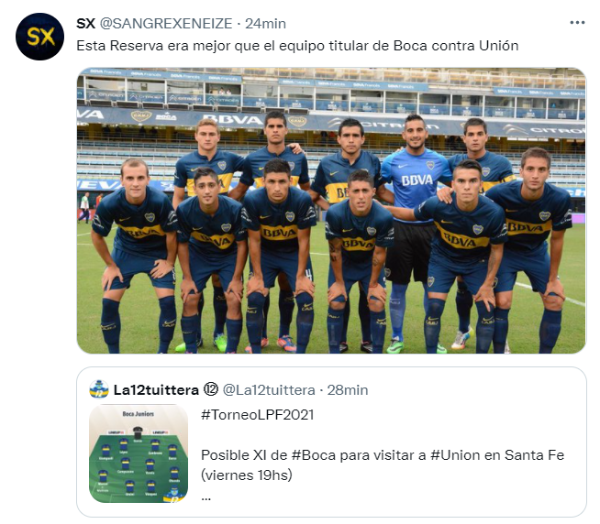Click the @SANGREXENEIZE handle
This screenshot has height=524, width=600.
(166, 23)
